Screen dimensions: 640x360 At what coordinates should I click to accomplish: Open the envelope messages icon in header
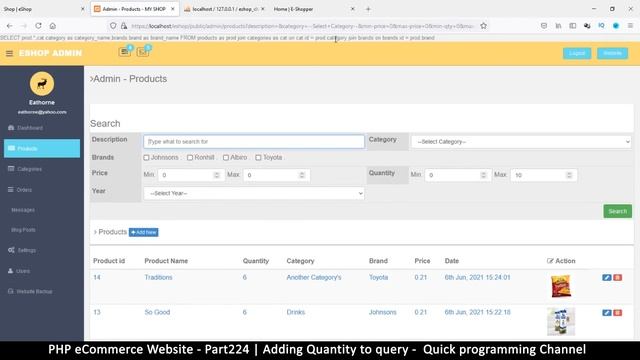(142, 52)
